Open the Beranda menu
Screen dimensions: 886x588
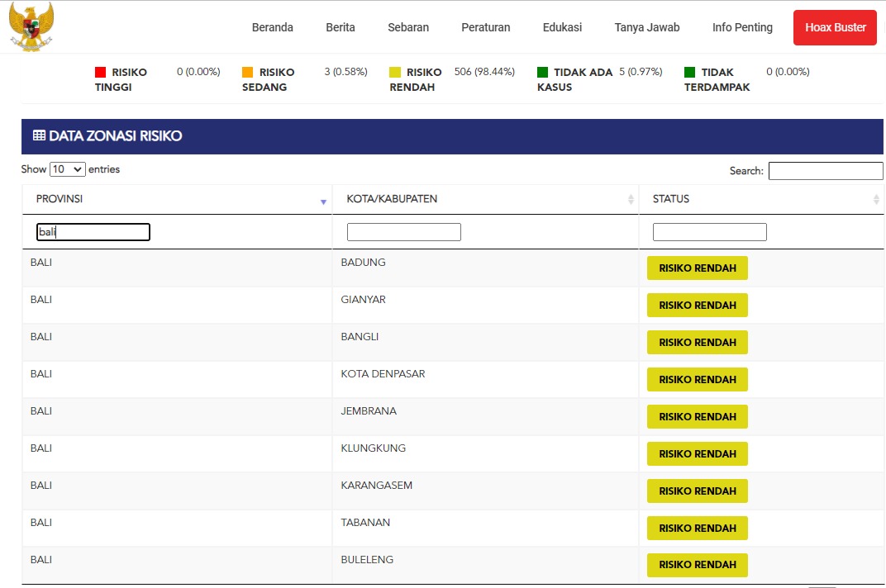273,27
